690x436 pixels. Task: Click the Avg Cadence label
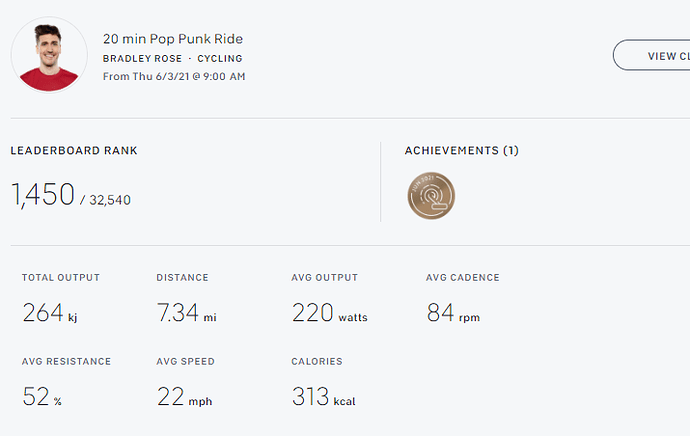point(463,278)
